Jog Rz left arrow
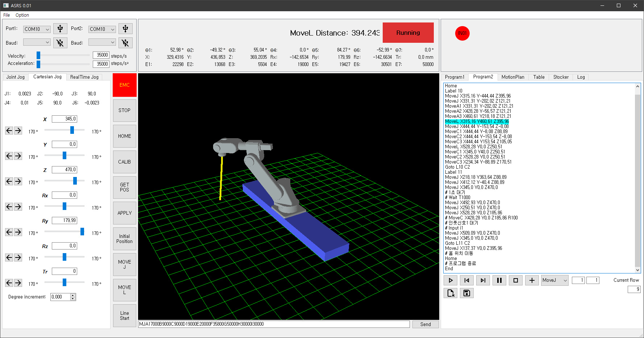This screenshot has height=338, width=644. coord(9,257)
